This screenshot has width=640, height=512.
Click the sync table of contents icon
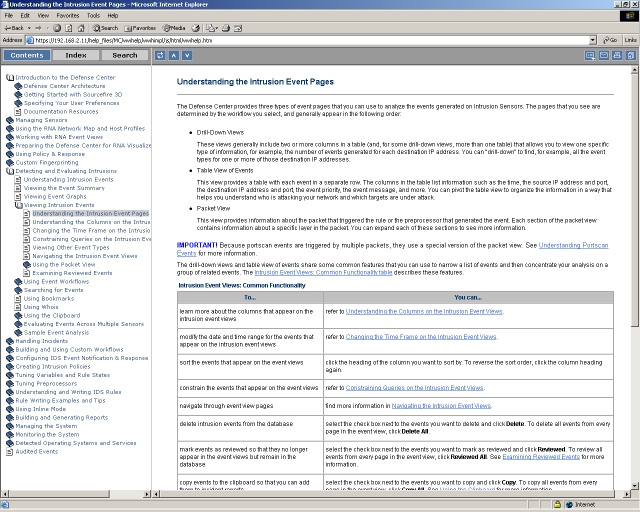(160, 56)
